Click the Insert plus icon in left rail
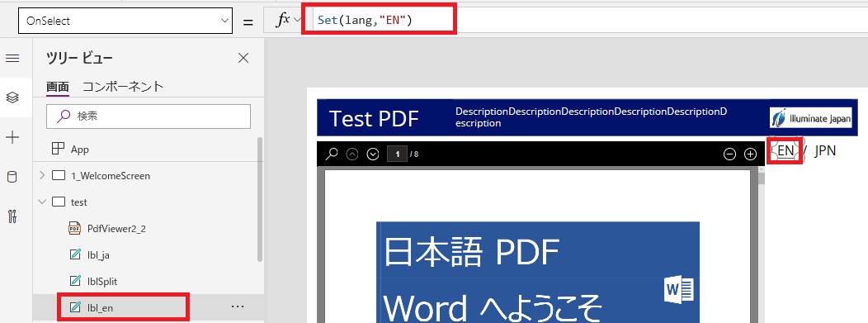The height and width of the screenshot is (323, 868). tap(12, 138)
